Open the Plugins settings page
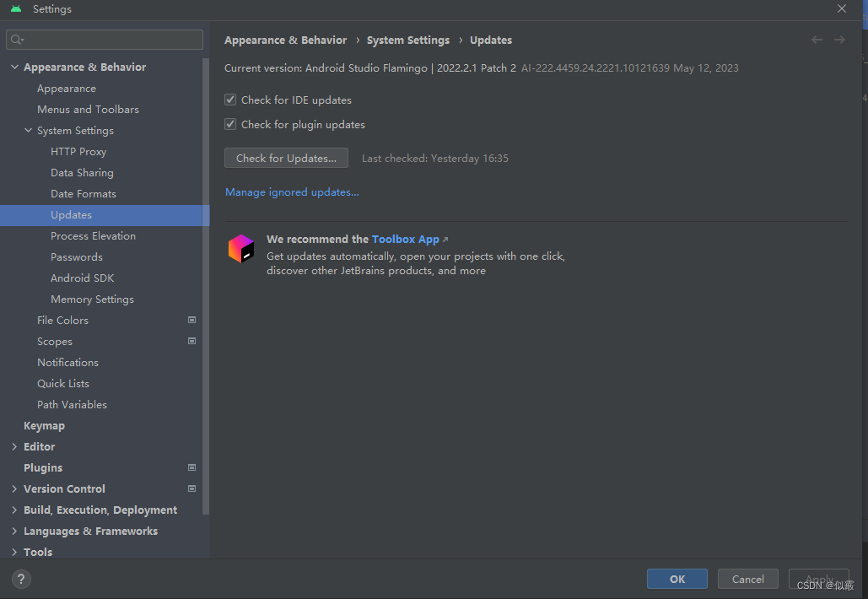This screenshot has height=599, width=868. point(43,467)
